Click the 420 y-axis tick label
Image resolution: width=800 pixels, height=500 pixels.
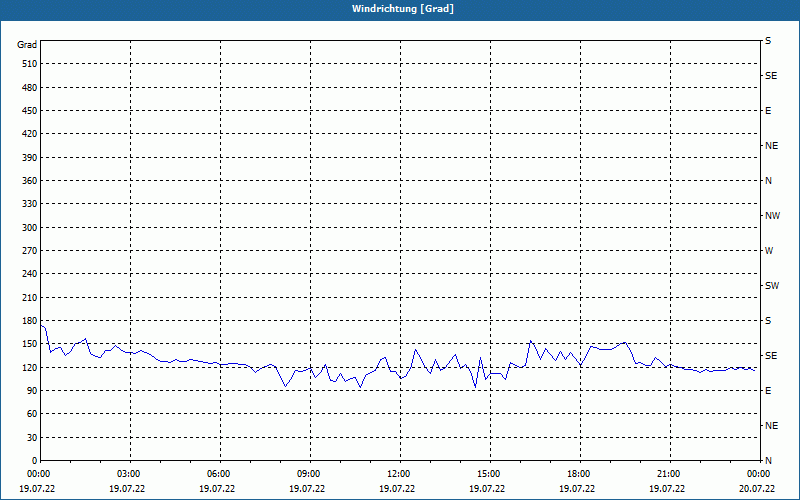[29, 134]
